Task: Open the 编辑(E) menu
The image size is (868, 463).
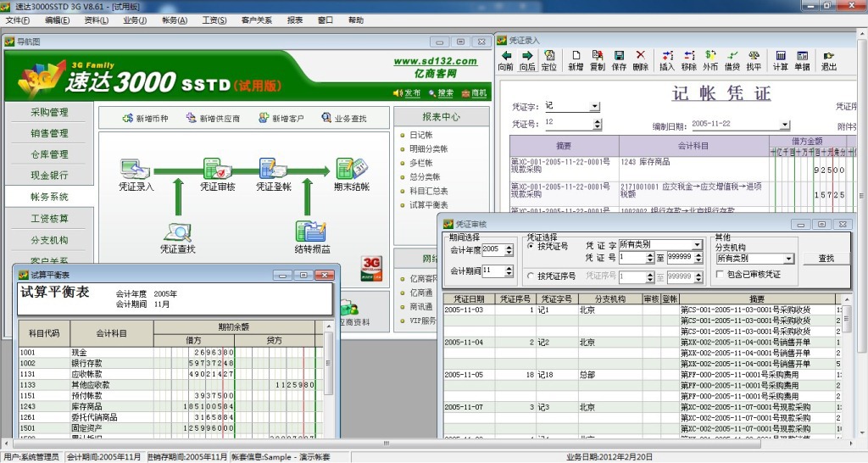Action: click(57, 20)
